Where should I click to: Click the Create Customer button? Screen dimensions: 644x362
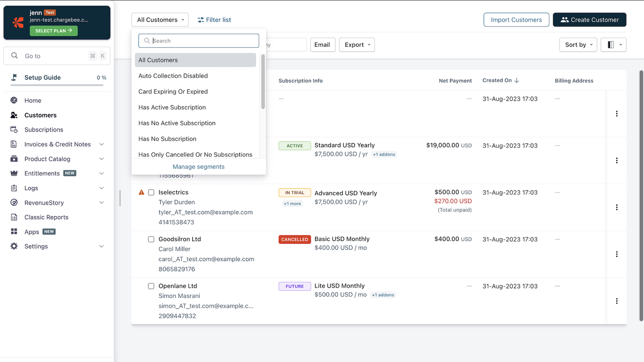pyautogui.click(x=589, y=20)
